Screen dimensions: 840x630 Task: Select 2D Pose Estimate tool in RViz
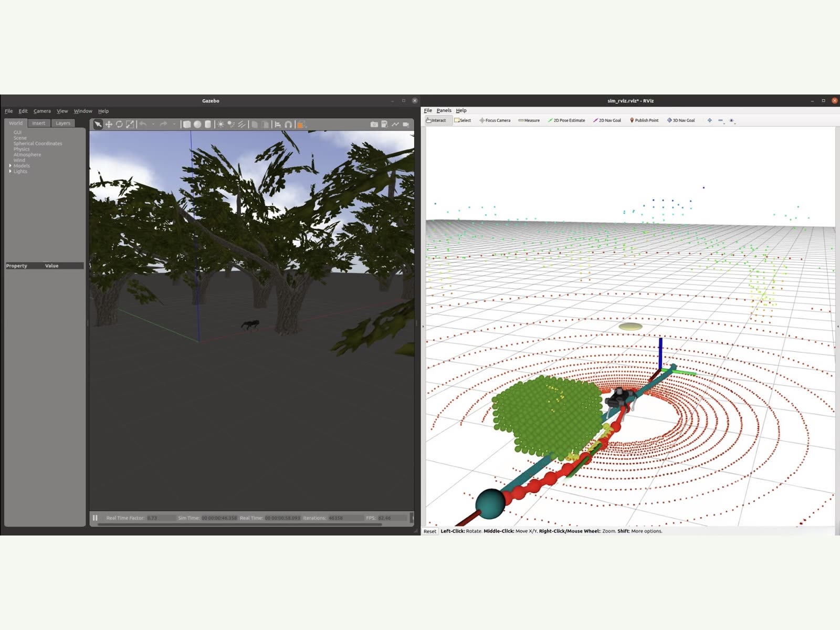click(566, 120)
